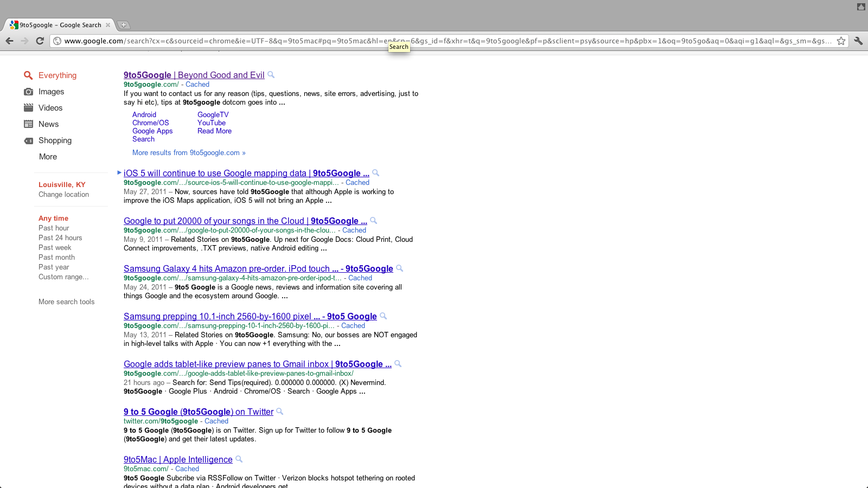Close the 9to5google Google Search tab

[108, 25]
